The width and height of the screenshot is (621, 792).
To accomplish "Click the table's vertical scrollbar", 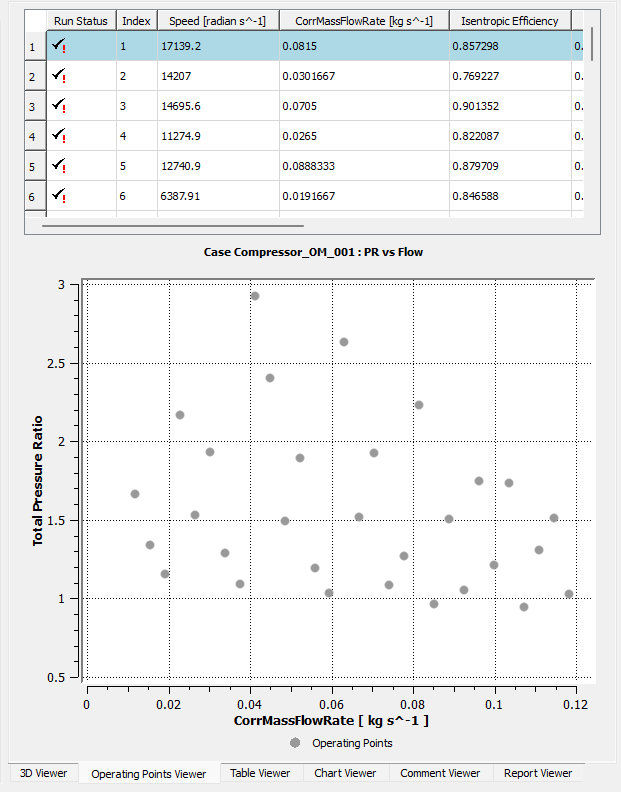I will point(591,43).
